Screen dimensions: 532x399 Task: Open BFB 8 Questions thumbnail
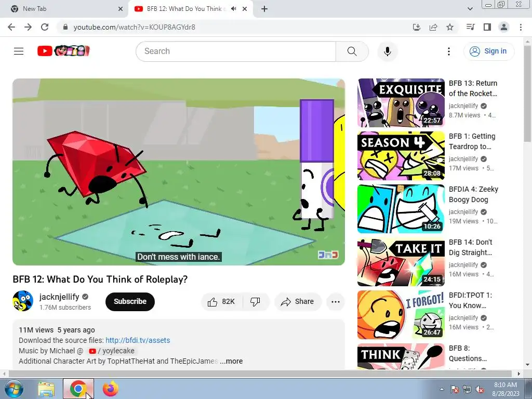click(x=401, y=356)
